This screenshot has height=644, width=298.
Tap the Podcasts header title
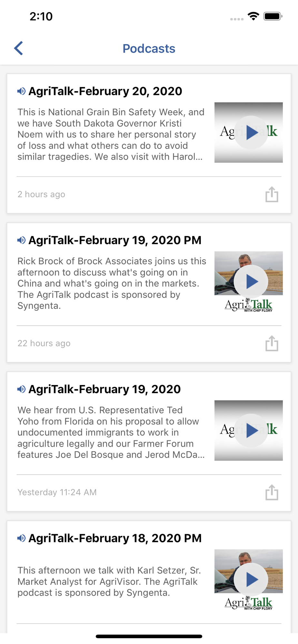click(149, 49)
